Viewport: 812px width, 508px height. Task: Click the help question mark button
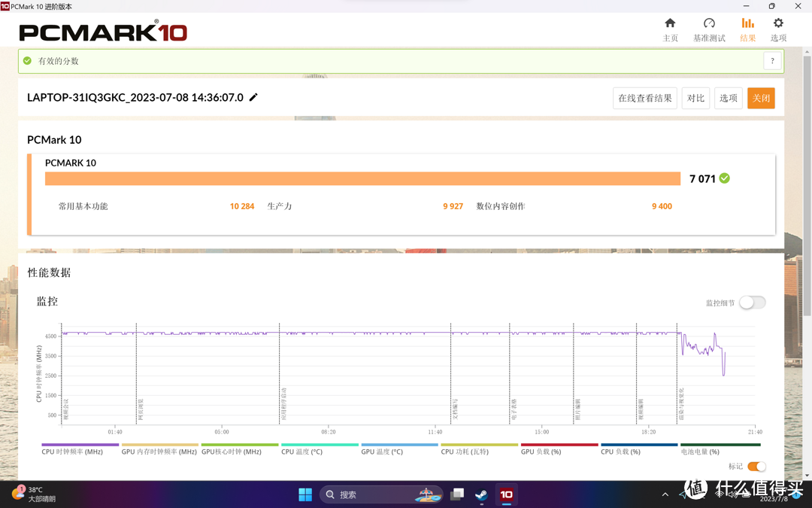(x=772, y=61)
